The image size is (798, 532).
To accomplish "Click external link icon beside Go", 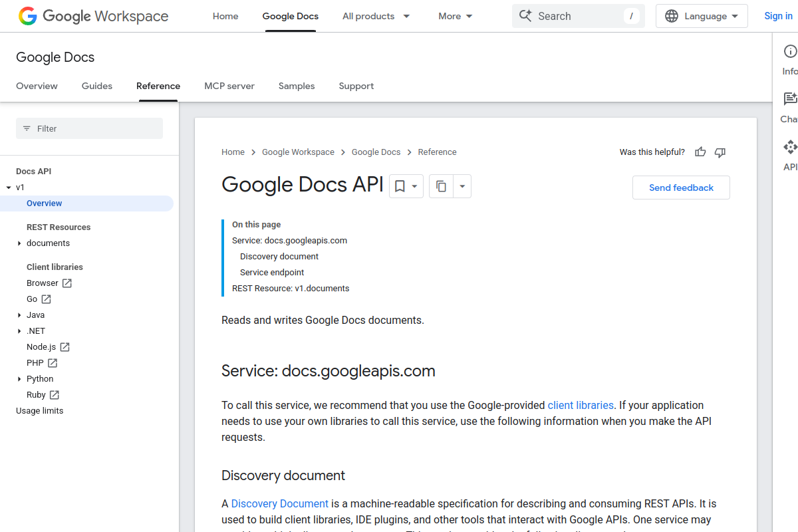I will (46, 299).
